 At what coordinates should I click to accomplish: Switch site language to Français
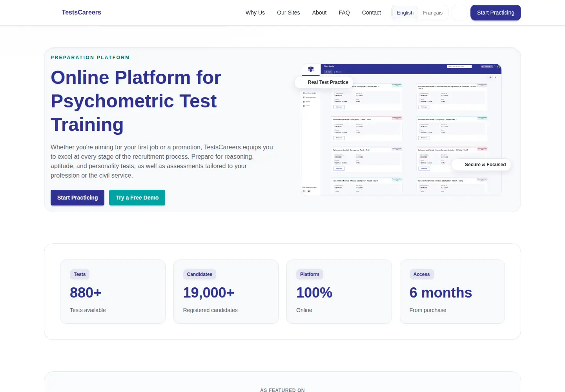point(433,13)
